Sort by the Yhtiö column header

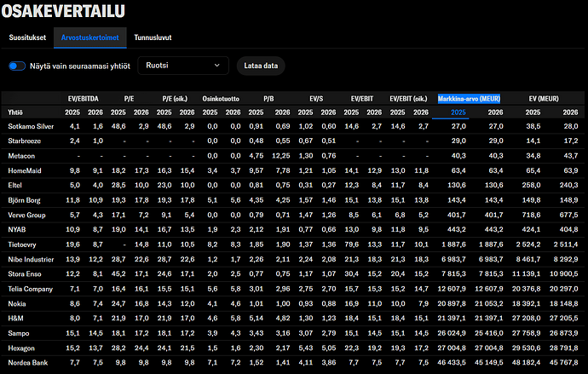(x=15, y=112)
